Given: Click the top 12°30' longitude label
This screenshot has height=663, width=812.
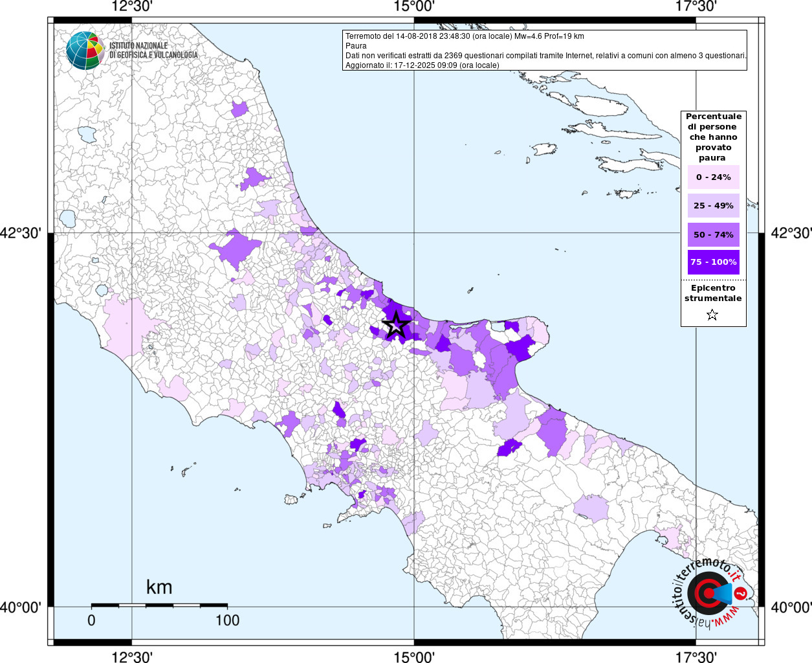Looking at the screenshot, I should [132, 6].
